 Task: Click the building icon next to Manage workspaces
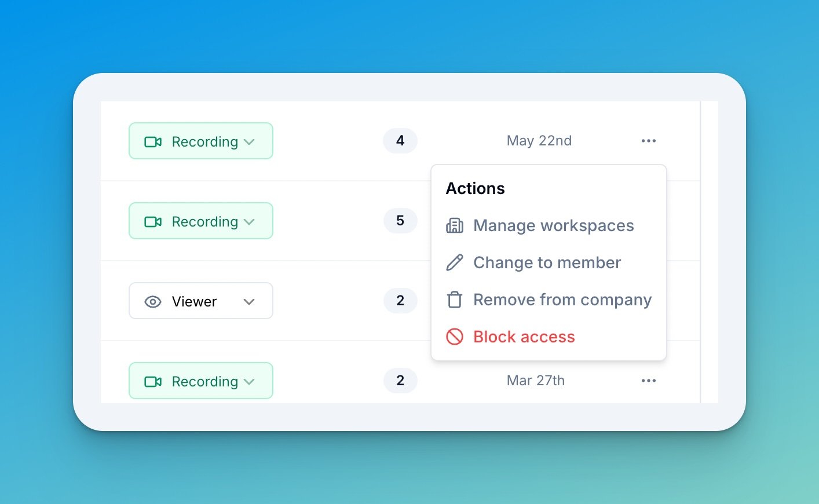(x=455, y=225)
